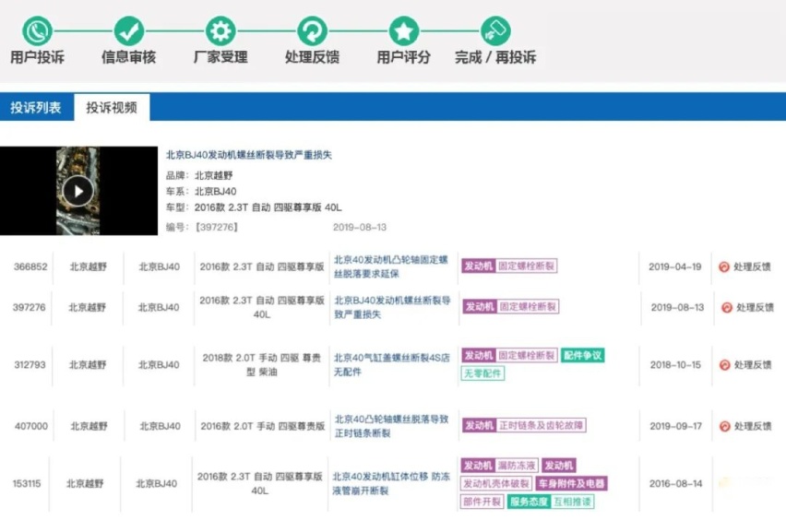Click the date 2019-08-13 in the table row
The image size is (786, 532).
677,308
